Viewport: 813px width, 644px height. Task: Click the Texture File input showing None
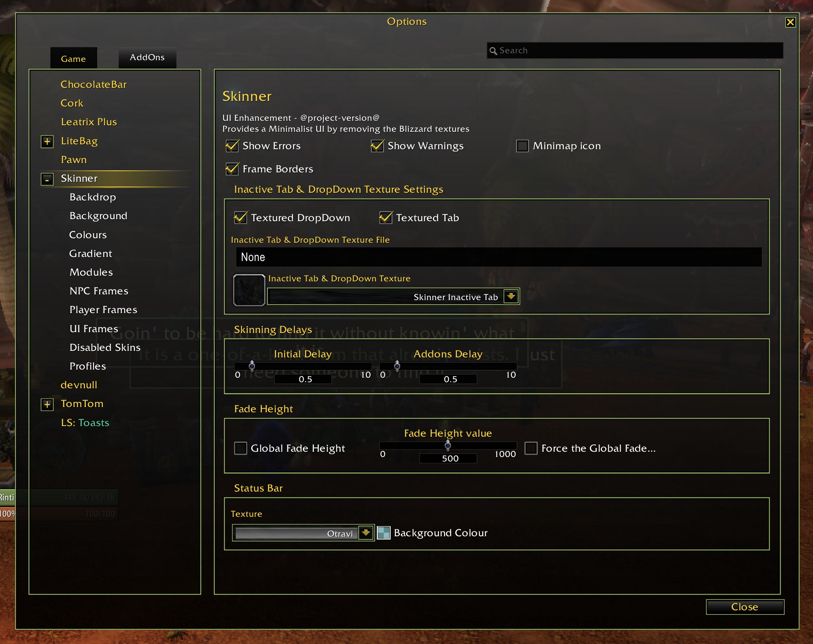498,257
